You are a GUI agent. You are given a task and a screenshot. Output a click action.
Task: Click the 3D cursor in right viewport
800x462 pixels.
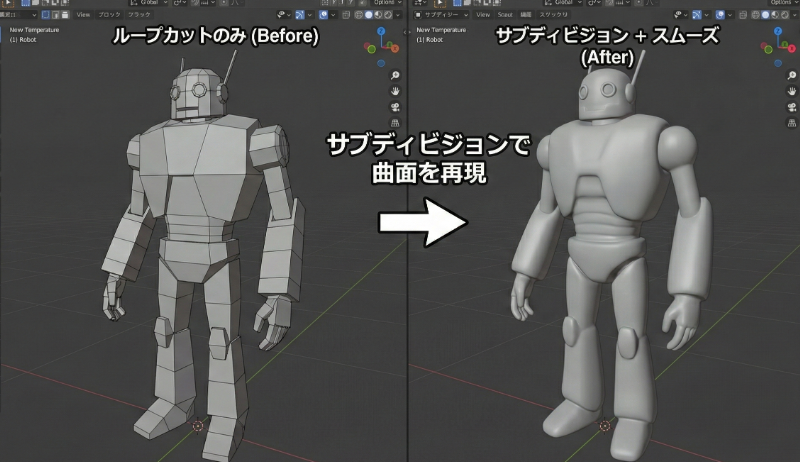(605, 425)
